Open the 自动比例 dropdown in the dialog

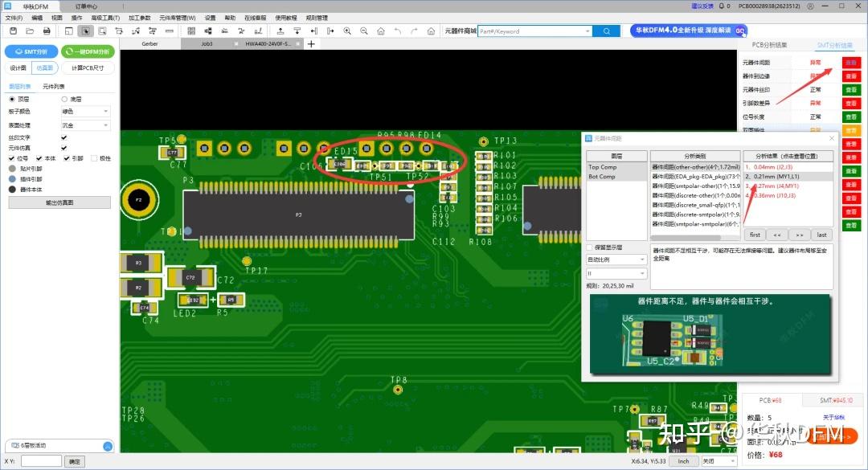click(x=616, y=259)
